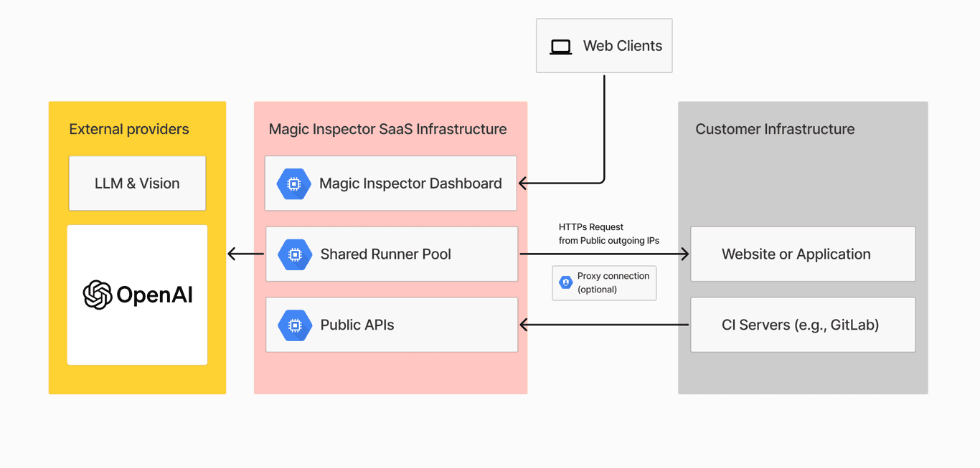Select the CI Servers (e.g., GitLab) box

tap(803, 325)
